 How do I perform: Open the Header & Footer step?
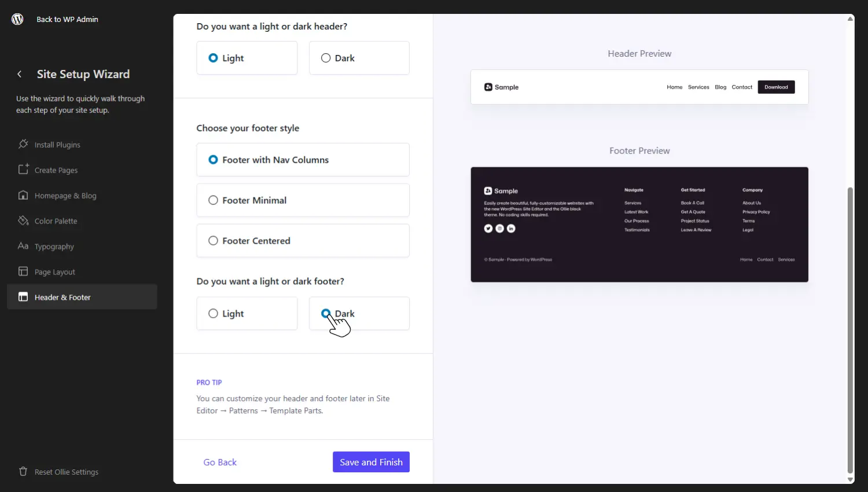click(82, 297)
